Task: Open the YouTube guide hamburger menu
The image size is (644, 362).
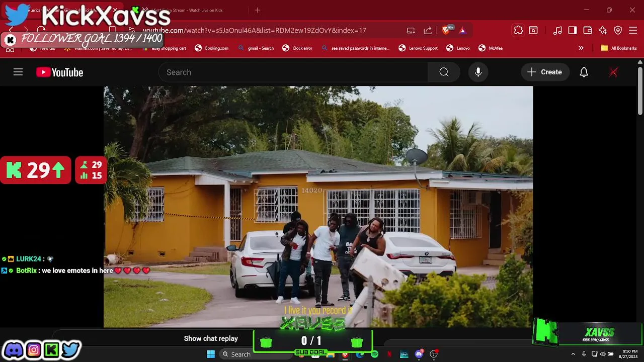Action: click(18, 72)
